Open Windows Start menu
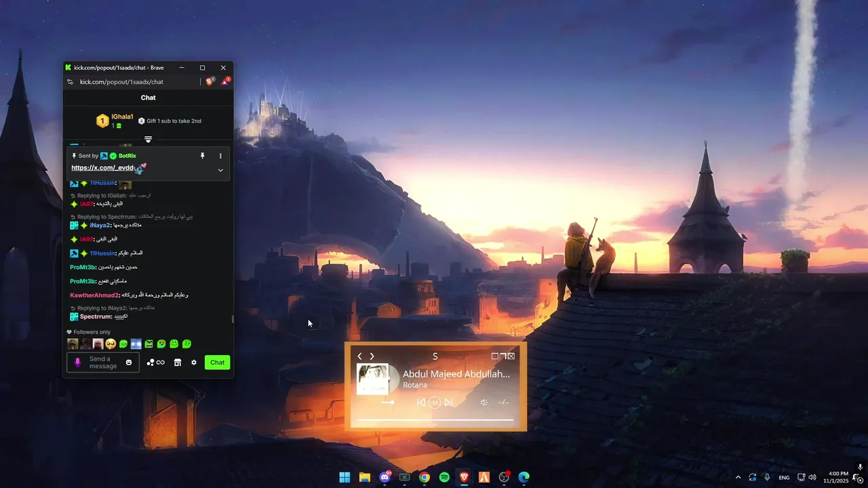 click(344, 477)
